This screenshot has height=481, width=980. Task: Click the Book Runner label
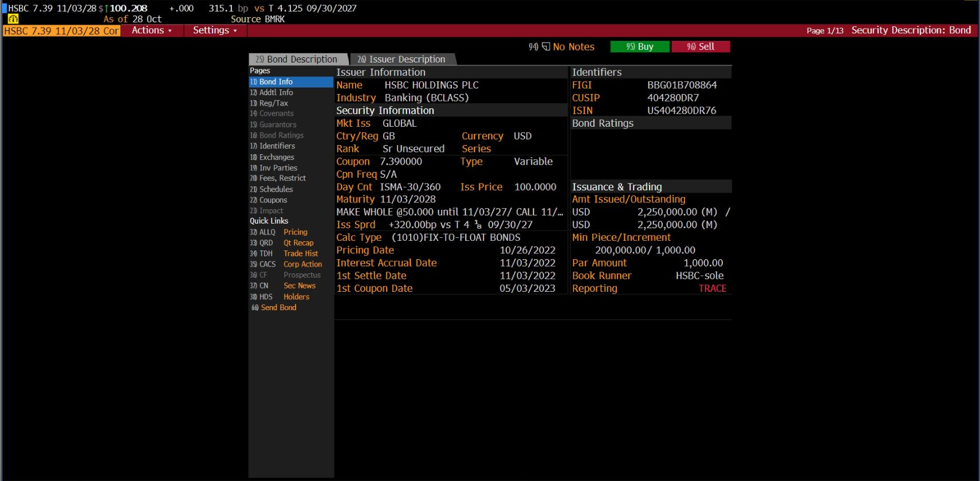(x=601, y=276)
